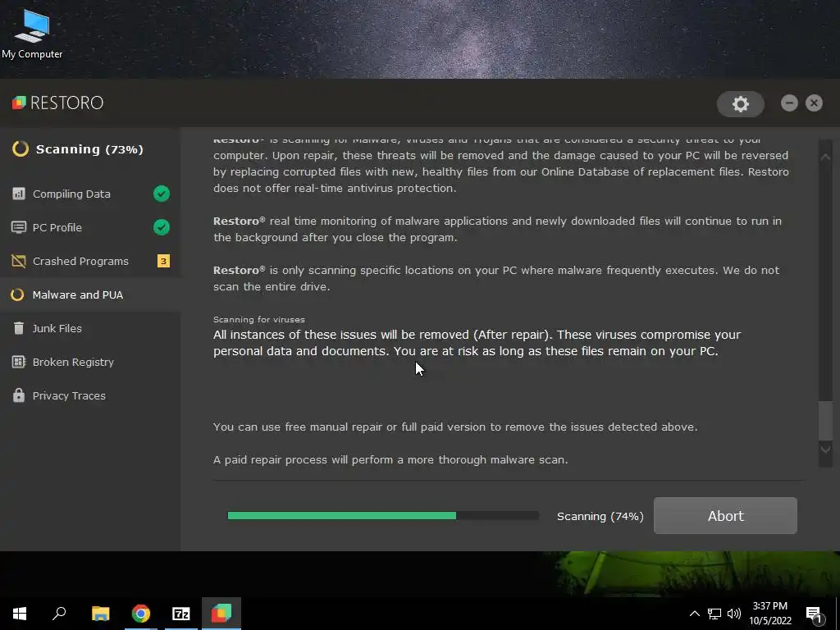Close the Restoro window
840x630 pixels.
point(814,103)
